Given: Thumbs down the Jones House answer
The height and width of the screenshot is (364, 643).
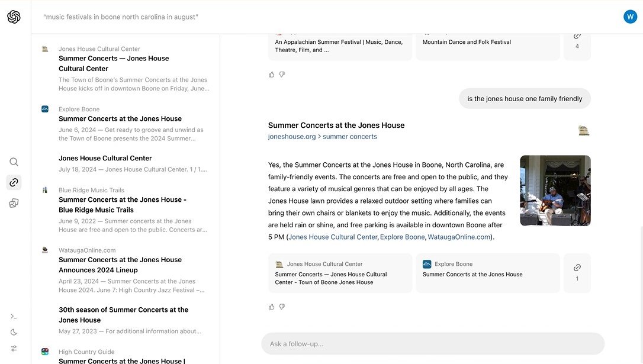Looking at the screenshot, I should (282, 307).
